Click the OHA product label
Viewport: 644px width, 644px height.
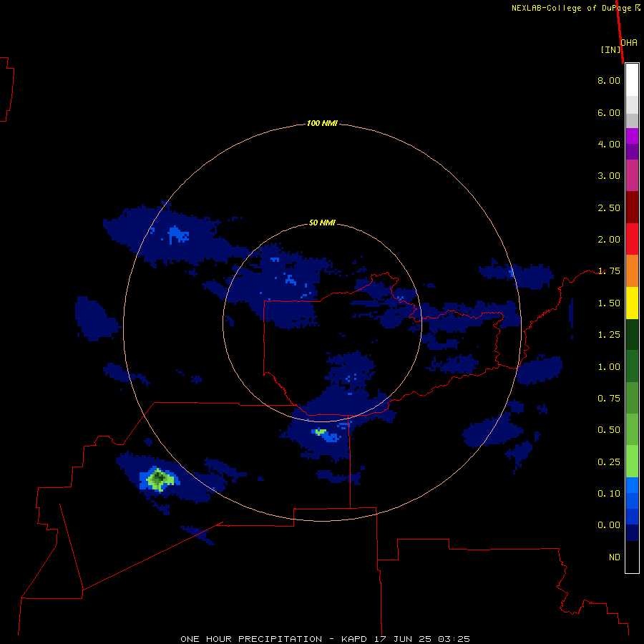pyautogui.click(x=629, y=42)
